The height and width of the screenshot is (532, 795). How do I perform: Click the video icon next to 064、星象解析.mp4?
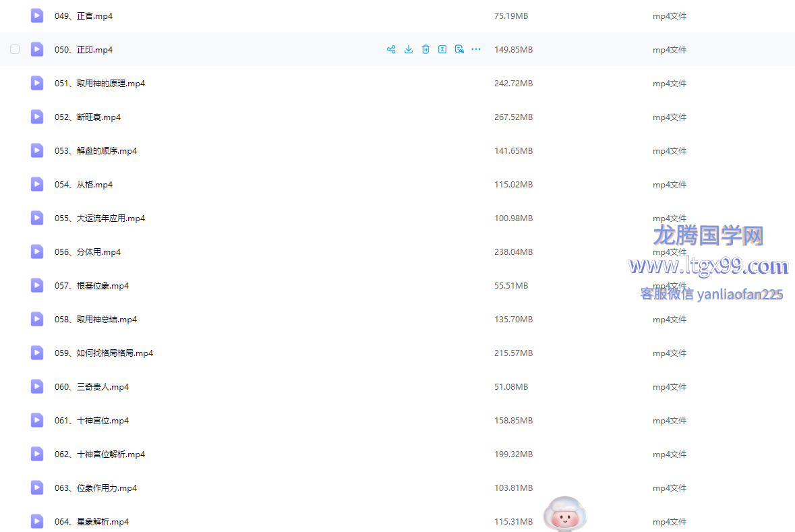tap(37, 521)
